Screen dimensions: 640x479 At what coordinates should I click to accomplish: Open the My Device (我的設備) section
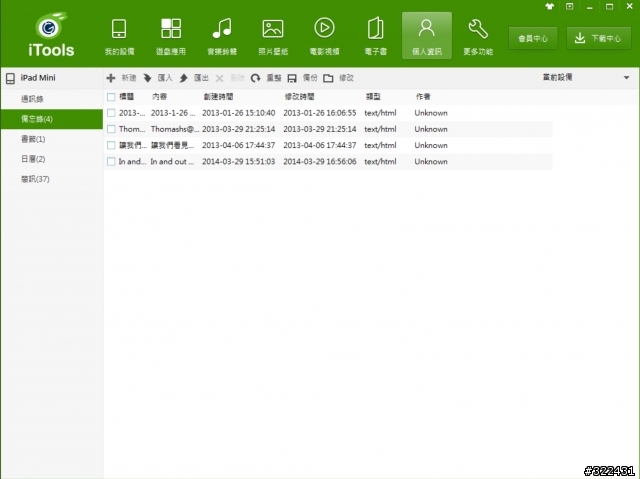pyautogui.click(x=119, y=36)
